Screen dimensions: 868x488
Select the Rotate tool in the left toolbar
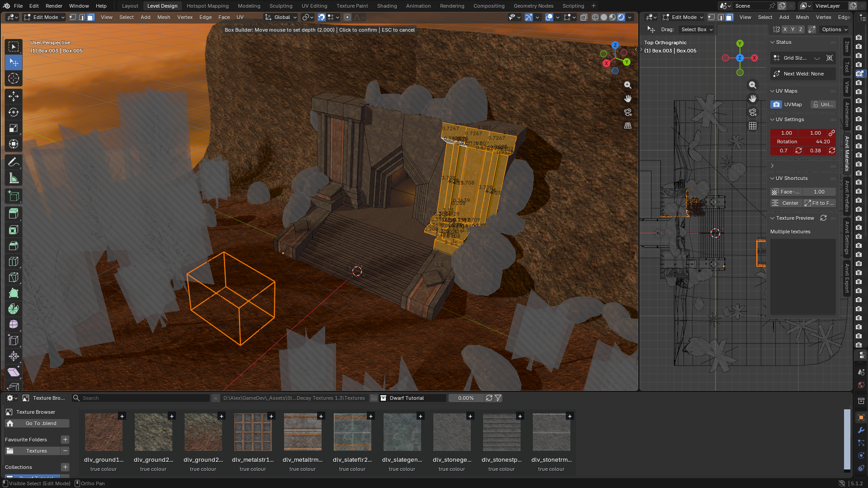pyautogui.click(x=14, y=112)
